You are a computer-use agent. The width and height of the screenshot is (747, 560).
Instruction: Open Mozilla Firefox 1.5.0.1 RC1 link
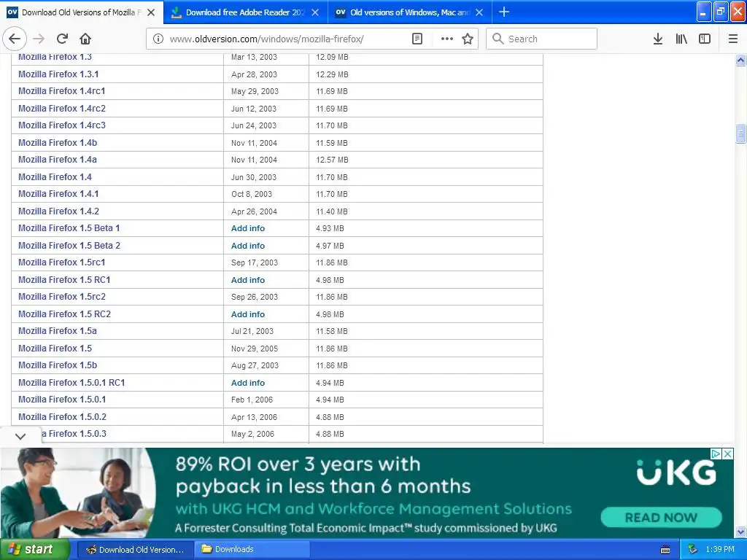click(x=71, y=383)
